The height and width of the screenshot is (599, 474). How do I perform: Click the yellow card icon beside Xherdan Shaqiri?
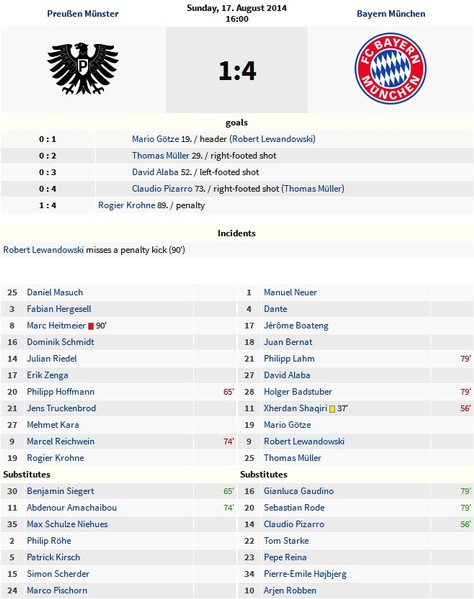(x=332, y=409)
